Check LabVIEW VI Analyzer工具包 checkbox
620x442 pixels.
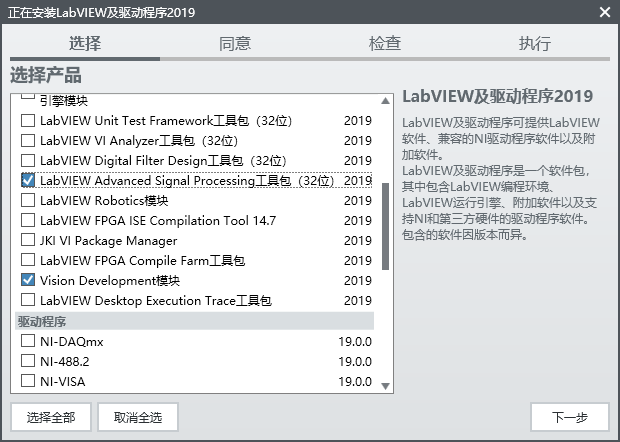pos(28,140)
